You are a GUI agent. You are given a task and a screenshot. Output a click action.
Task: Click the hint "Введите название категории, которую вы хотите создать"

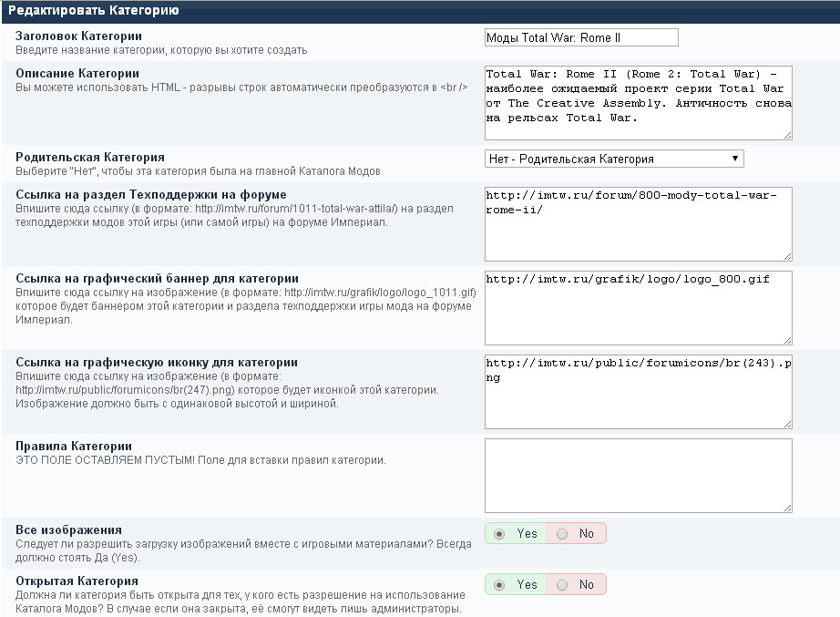[x=161, y=50]
